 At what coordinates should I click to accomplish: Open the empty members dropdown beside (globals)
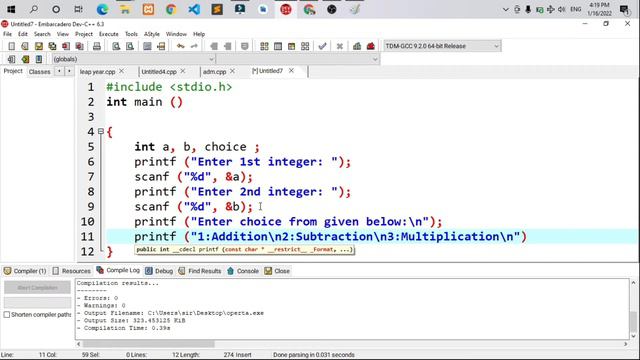[298, 59]
